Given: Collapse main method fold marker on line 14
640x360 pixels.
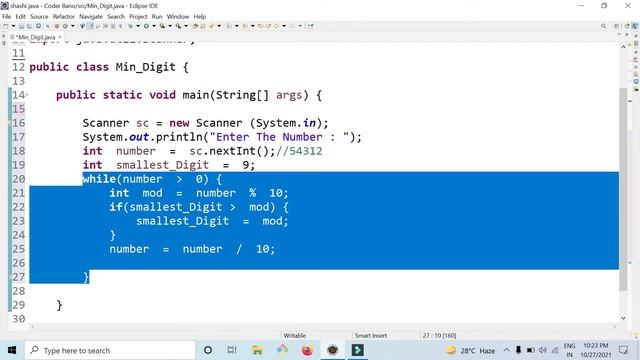Looking at the screenshot, I should [x=27, y=95].
